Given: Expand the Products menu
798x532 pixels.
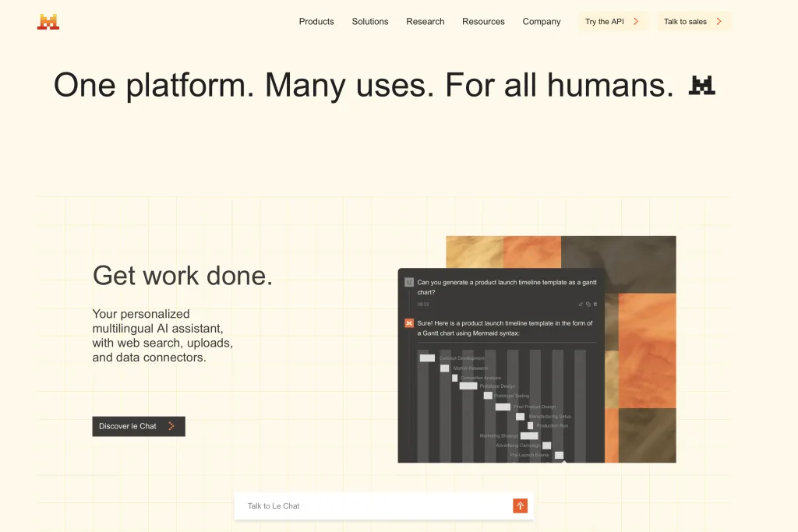Looking at the screenshot, I should click(x=316, y=22).
